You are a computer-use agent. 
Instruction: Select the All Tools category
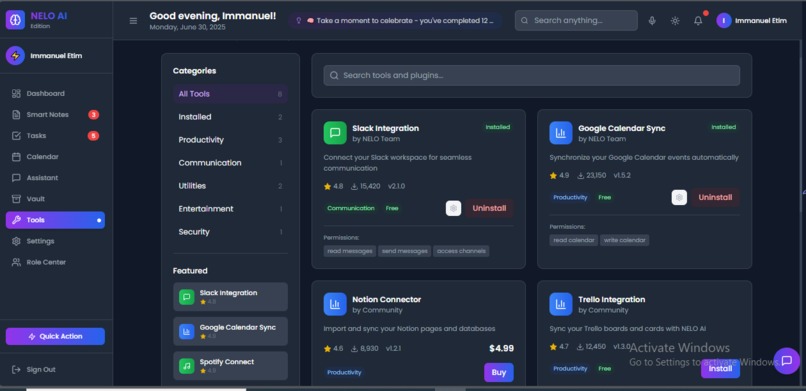tap(230, 94)
